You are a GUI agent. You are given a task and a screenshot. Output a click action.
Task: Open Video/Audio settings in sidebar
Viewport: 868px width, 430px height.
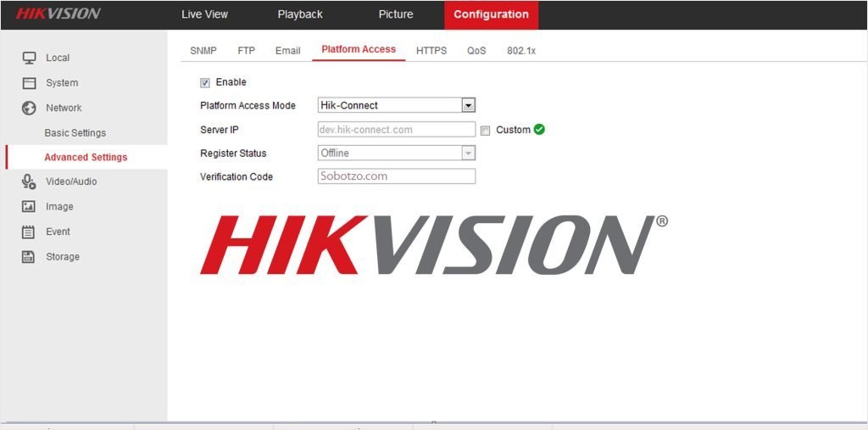click(71, 181)
